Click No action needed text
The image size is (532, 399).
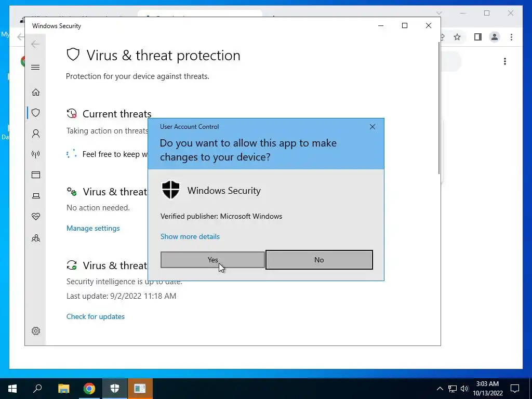click(x=98, y=208)
